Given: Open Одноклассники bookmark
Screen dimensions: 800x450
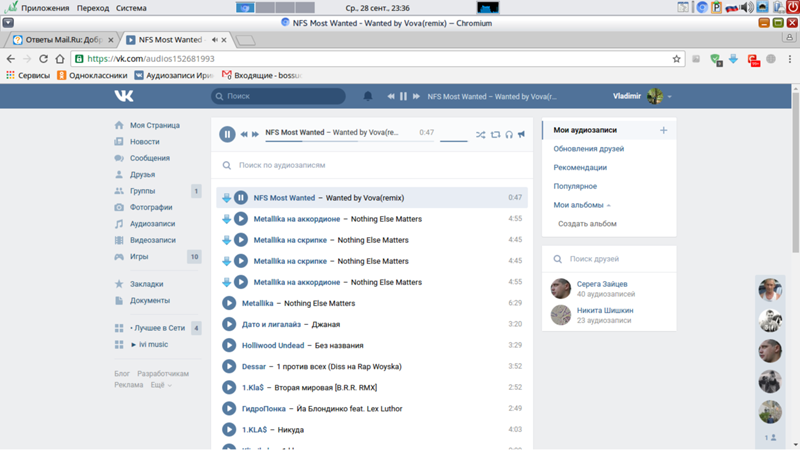Looking at the screenshot, I should click(x=92, y=76).
